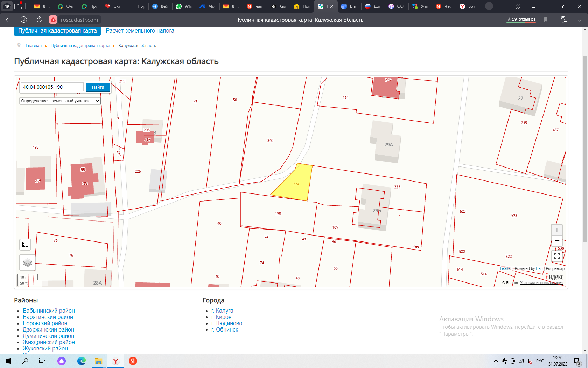Follow the 'г. Обнинск' city link

click(227, 330)
